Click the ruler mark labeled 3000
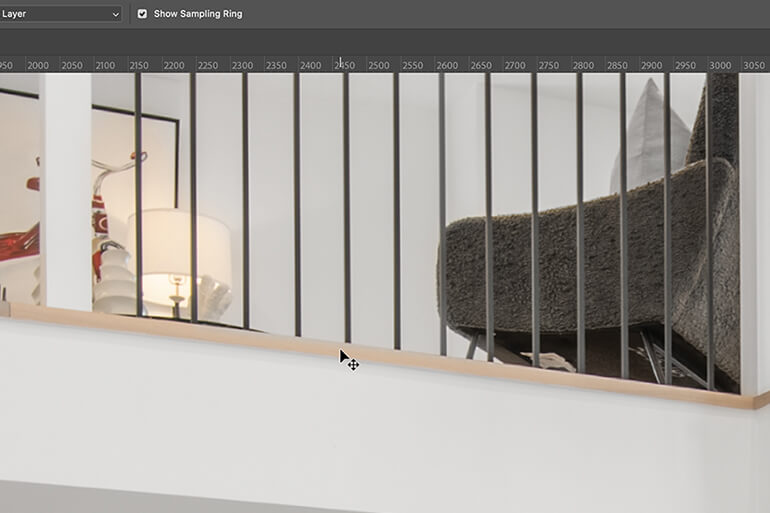The width and height of the screenshot is (770, 513). pyautogui.click(x=720, y=65)
